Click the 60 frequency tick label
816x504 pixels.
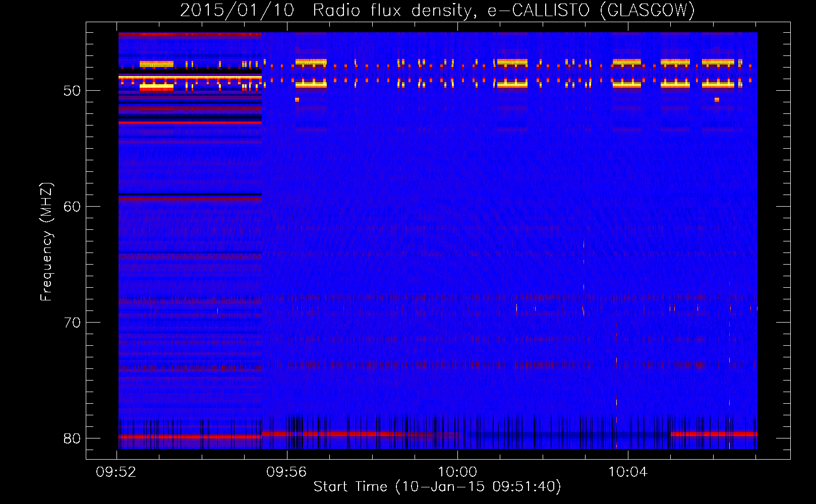[x=72, y=207]
